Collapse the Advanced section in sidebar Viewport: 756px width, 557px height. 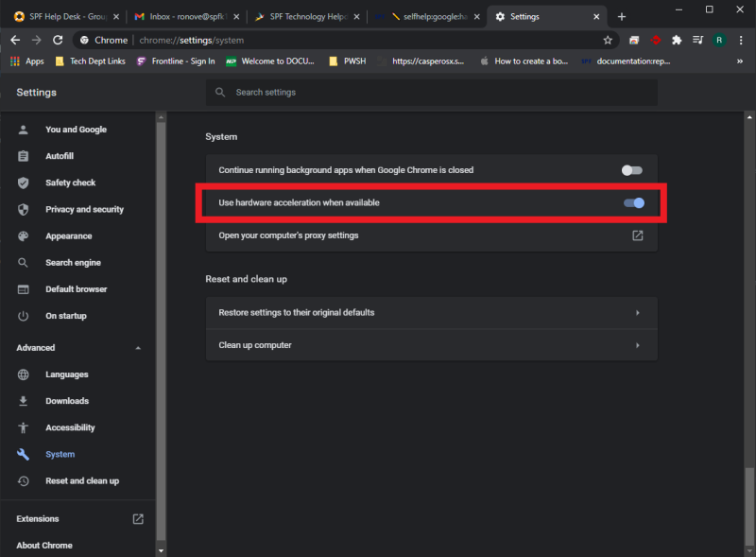pos(138,348)
